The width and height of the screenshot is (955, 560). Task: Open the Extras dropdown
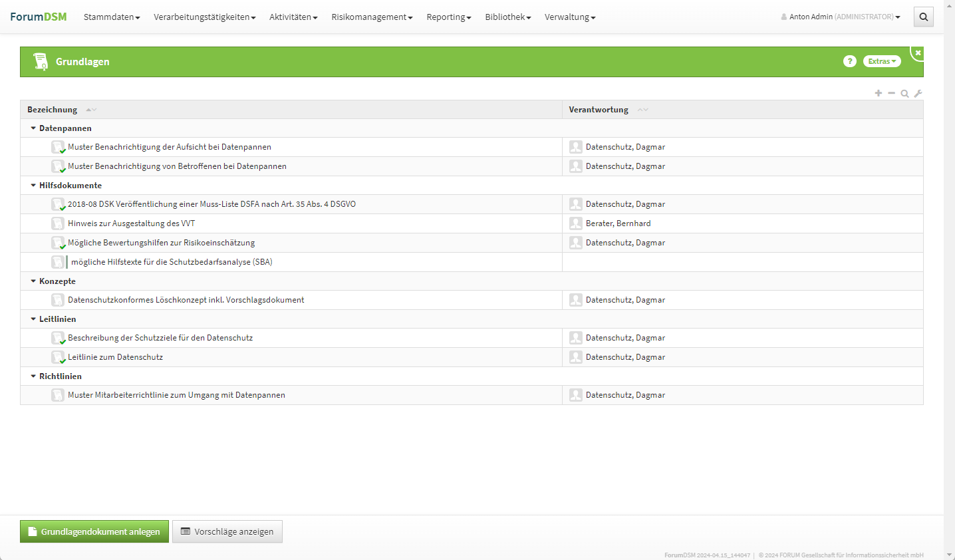[x=882, y=61]
